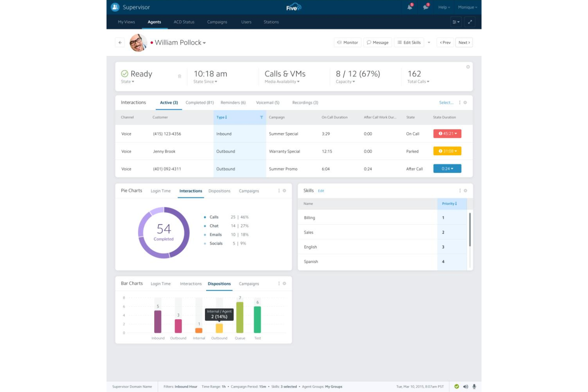Toggle fullscreen with the expand arrows icon
Screen dimensions: 588x392
point(470,22)
